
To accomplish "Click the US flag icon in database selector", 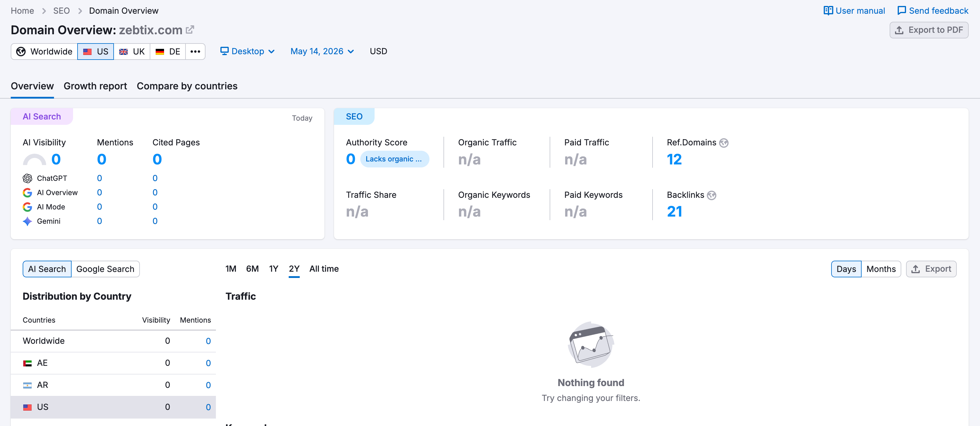I will (87, 52).
